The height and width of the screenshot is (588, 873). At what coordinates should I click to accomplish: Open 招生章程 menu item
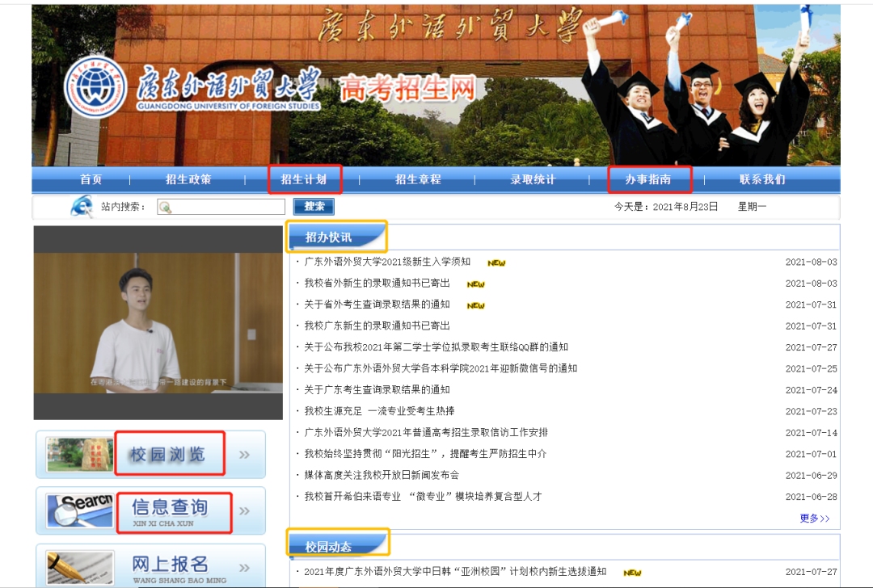coord(418,179)
